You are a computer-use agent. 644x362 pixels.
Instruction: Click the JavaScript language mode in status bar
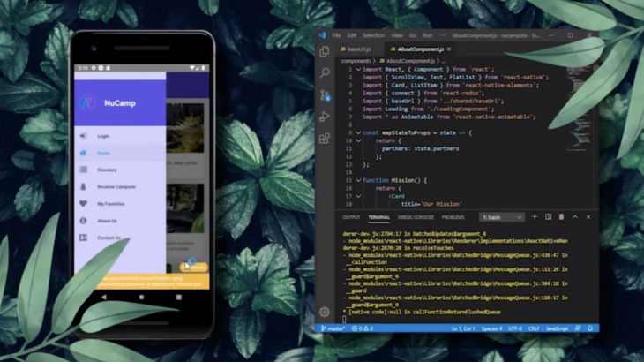click(557, 328)
